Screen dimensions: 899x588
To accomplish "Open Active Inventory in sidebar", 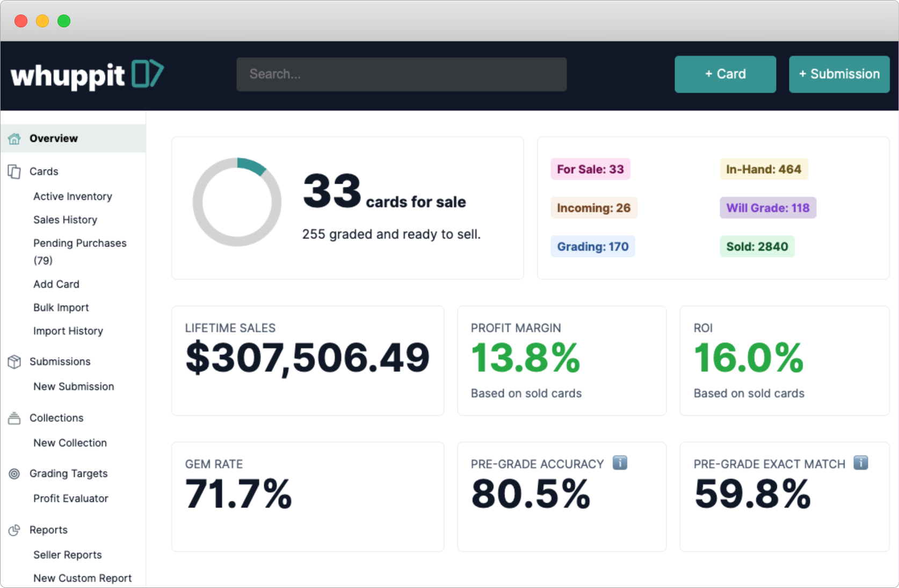I will (73, 197).
